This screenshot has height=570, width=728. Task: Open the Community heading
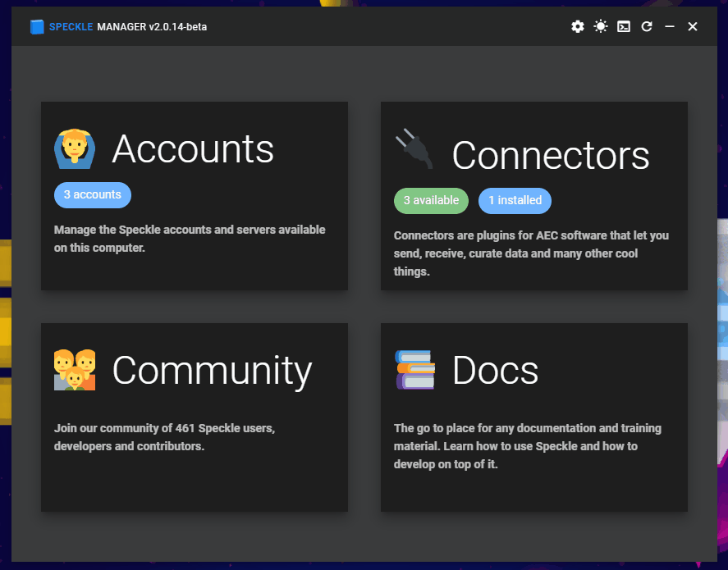click(213, 371)
